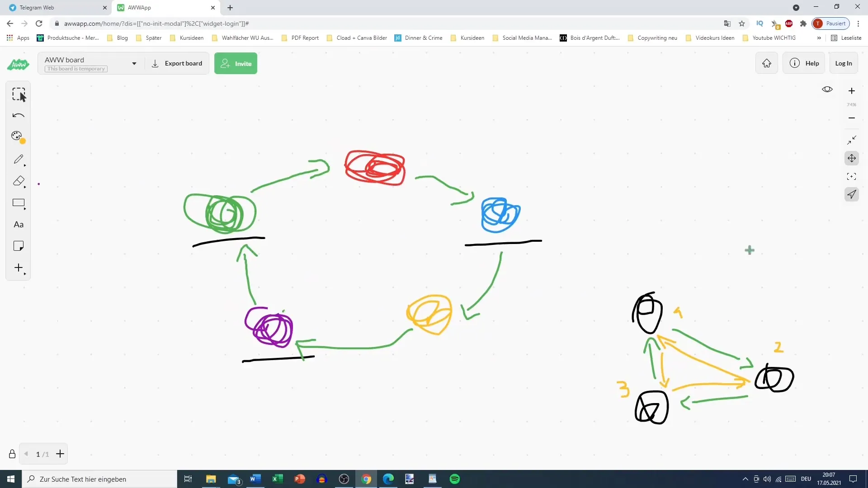
Task: Click the Pausiert profile button
Action: [831, 23]
